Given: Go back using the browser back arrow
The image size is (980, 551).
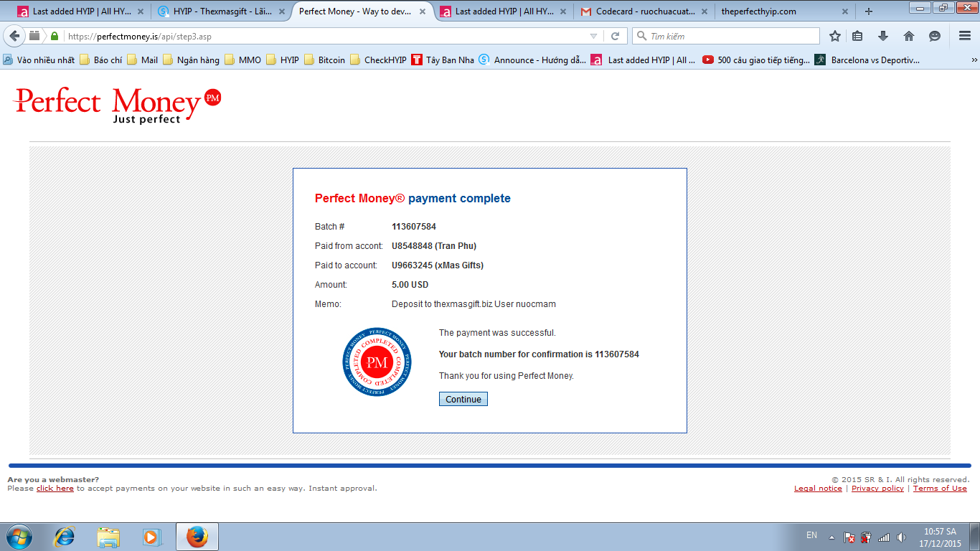Looking at the screenshot, I should coord(14,36).
